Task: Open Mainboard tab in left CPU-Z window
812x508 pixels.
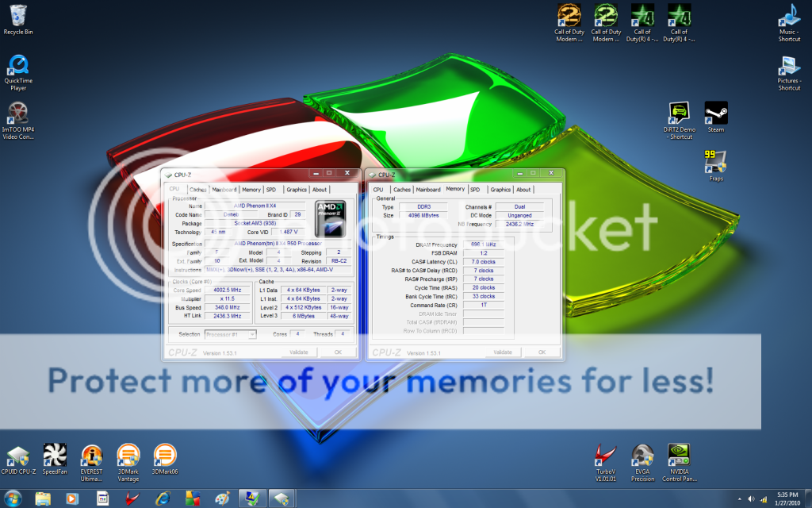Action: click(x=224, y=190)
